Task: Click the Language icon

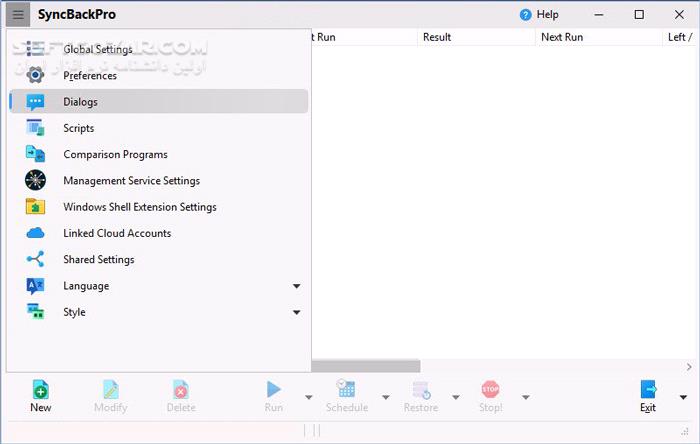Action: click(35, 286)
